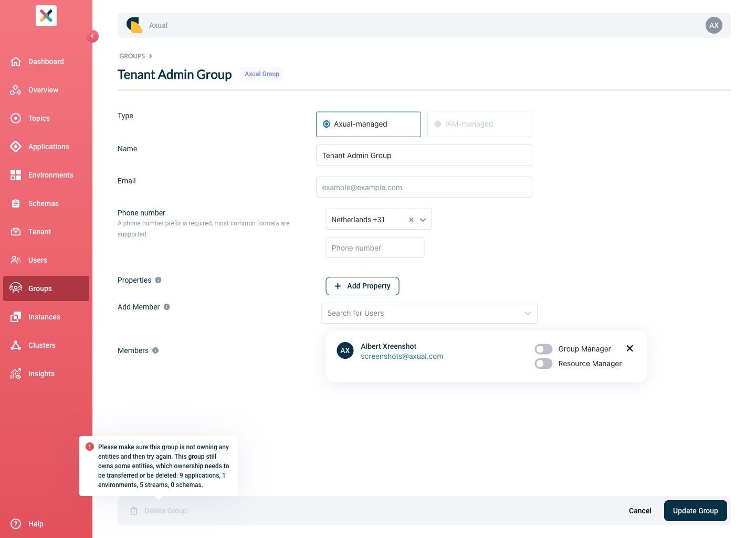This screenshot has height=538, width=756.
Task: Click the Properties info icon
Action: click(x=158, y=280)
